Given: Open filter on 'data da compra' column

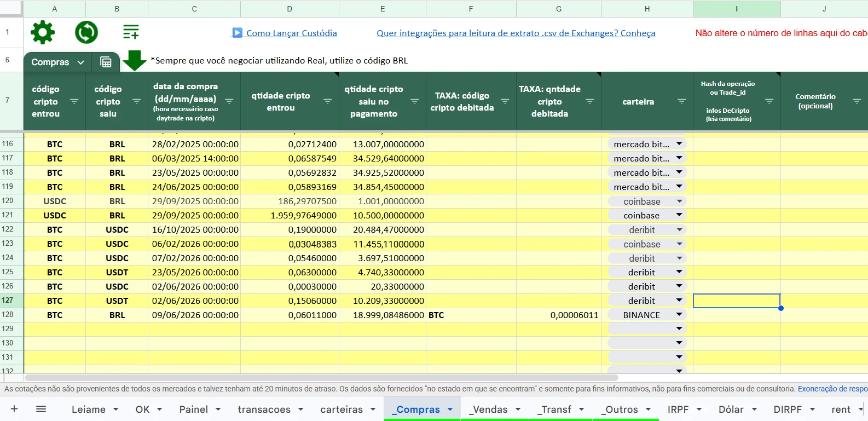Looking at the screenshot, I should [229, 101].
